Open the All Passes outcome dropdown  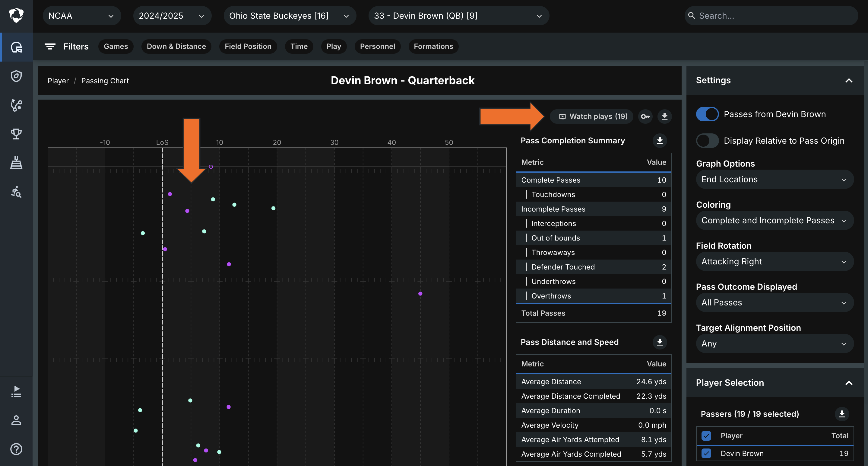tap(775, 303)
